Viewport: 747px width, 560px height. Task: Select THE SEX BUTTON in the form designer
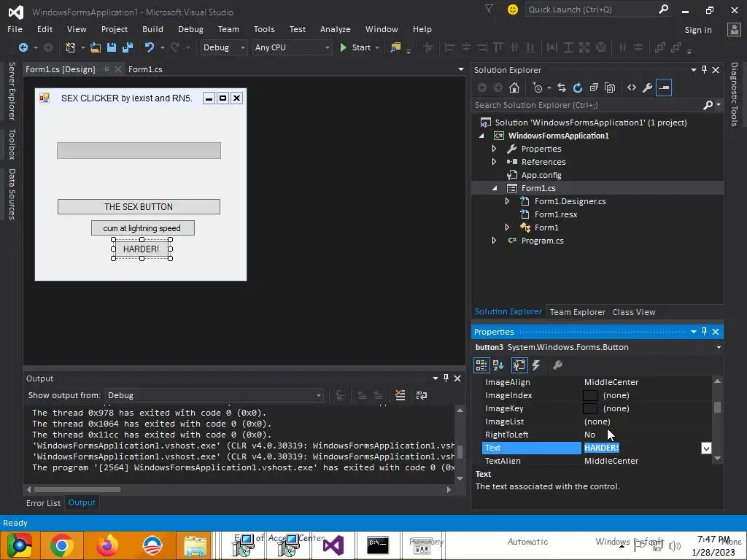pos(139,206)
